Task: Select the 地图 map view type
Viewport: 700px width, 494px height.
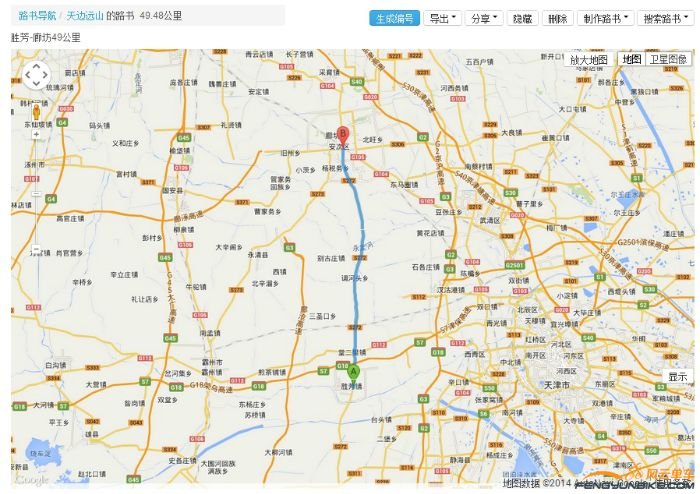Action: point(631,60)
